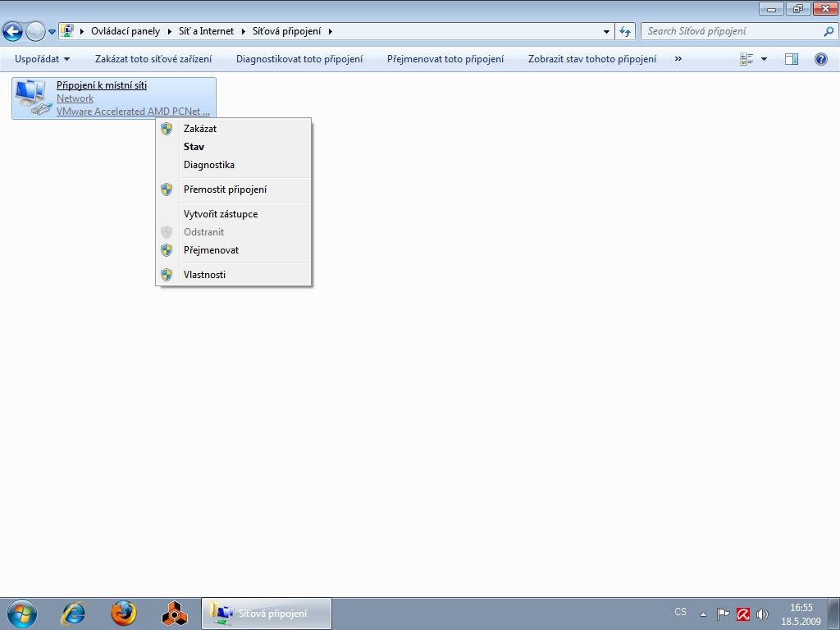
Task: Click Zakázat toto síťové zařízení toolbar button
Action: click(x=153, y=59)
